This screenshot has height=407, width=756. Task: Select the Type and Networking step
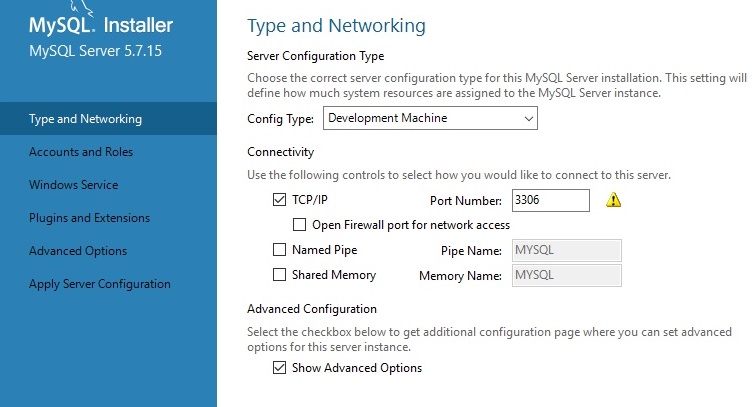point(108,119)
